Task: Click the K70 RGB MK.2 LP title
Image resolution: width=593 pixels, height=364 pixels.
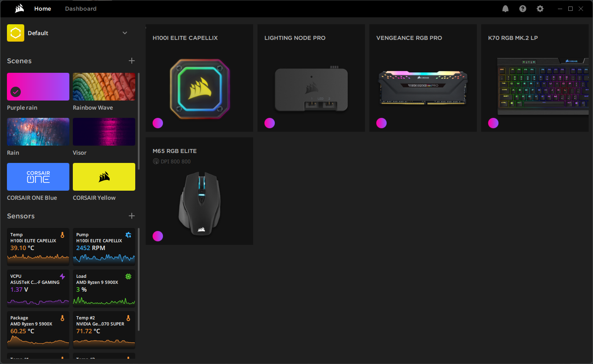Action: [513, 38]
